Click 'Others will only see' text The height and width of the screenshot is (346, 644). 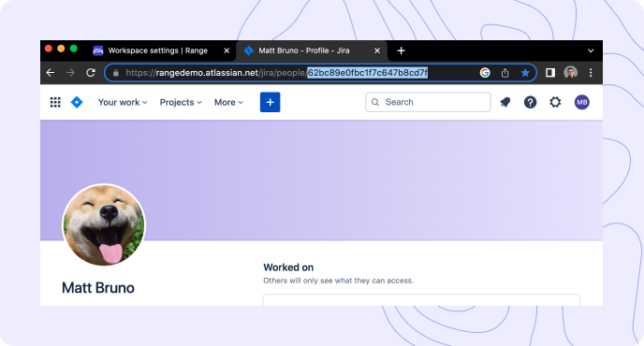click(x=339, y=281)
